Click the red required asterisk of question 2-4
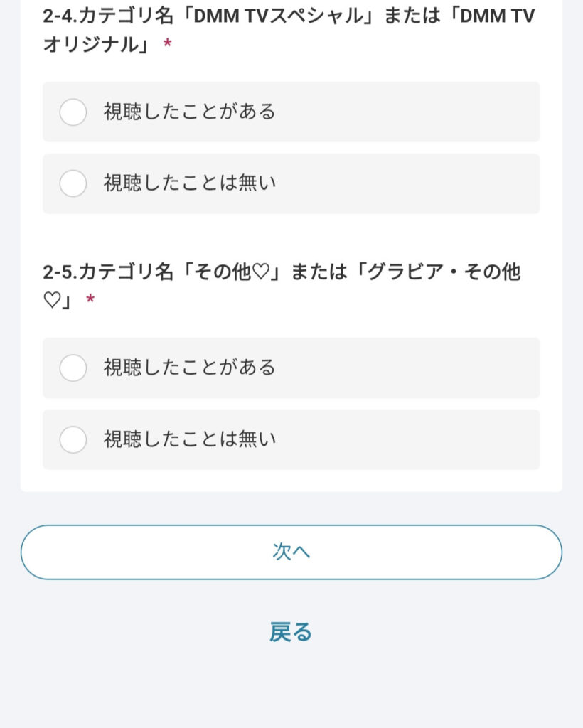Viewport: 583px width, 728px height. click(x=167, y=45)
